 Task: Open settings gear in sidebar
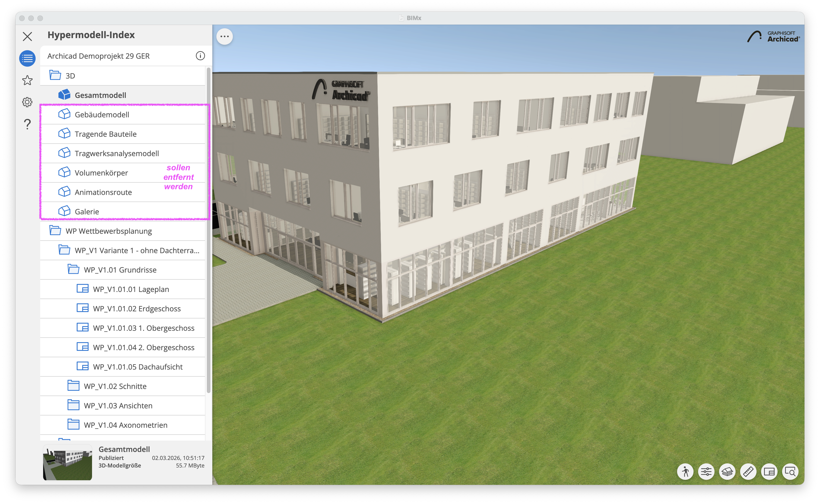pyautogui.click(x=27, y=102)
